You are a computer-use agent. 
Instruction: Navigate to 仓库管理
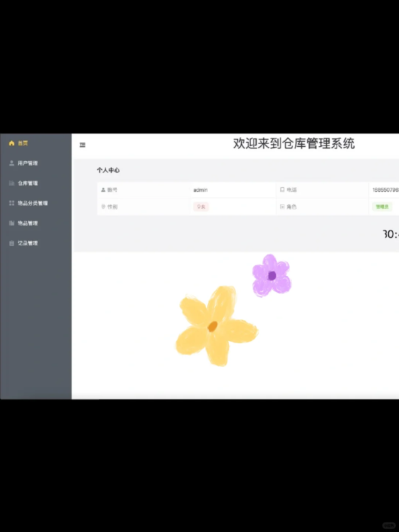[x=28, y=183]
